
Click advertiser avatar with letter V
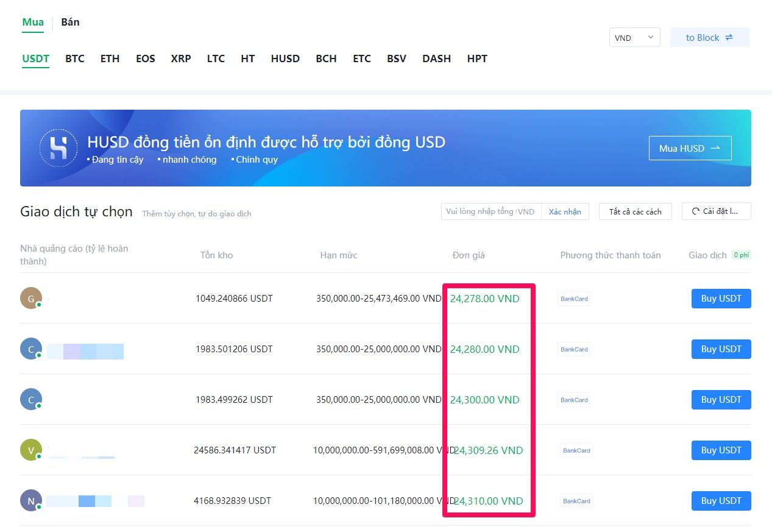pos(31,450)
